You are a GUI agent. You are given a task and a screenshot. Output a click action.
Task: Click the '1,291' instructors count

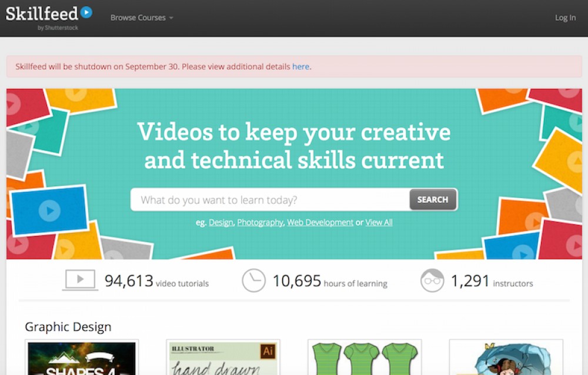470,281
